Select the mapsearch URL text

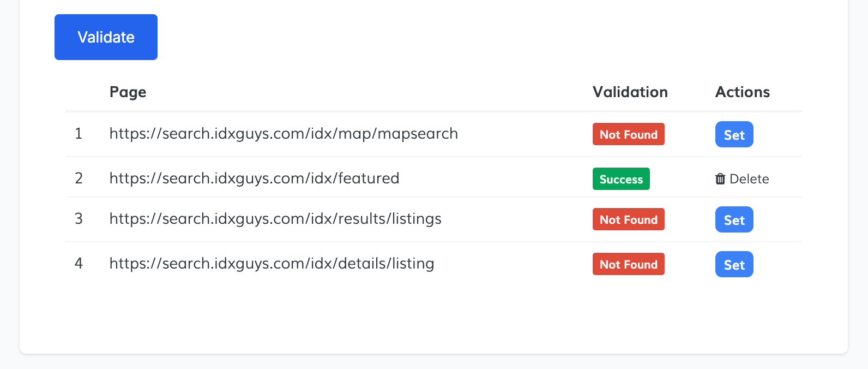284,134
